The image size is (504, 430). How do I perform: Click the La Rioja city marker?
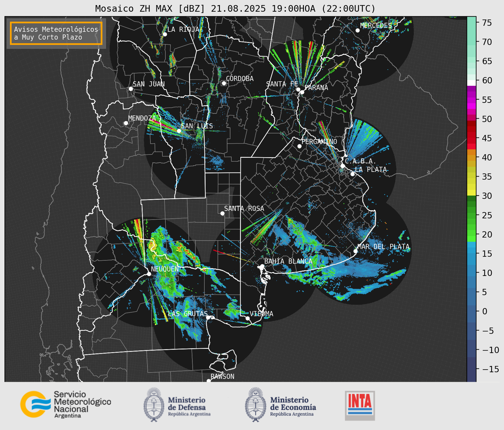(x=165, y=34)
